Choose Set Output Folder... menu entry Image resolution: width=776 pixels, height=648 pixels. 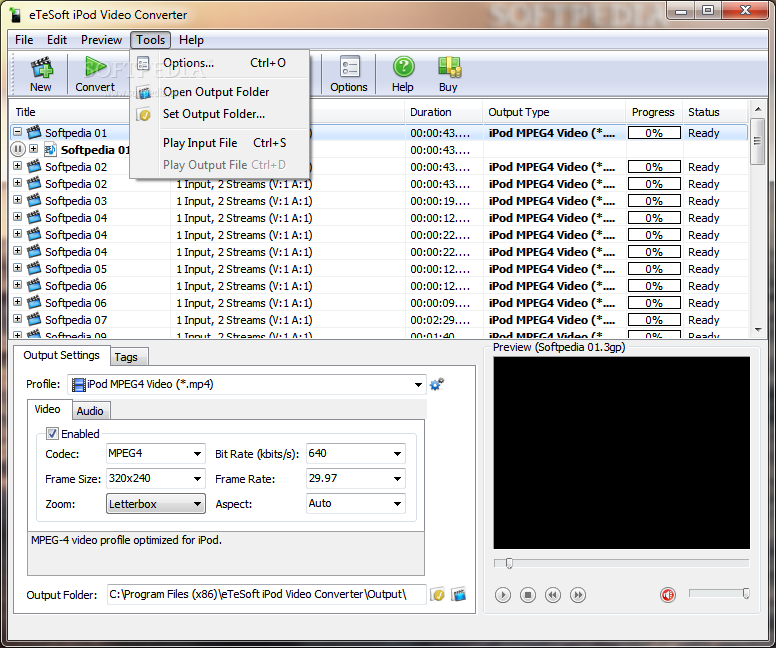[220, 114]
